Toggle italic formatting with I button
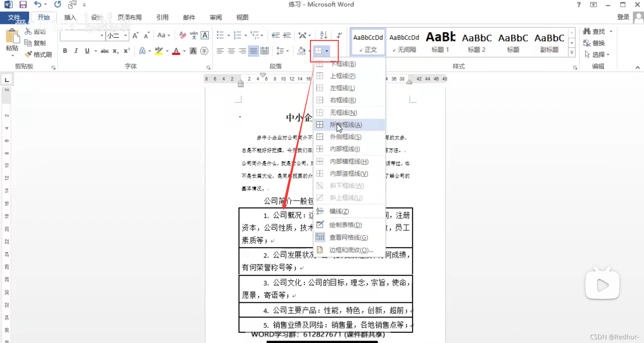The height and width of the screenshot is (343, 644). tap(76, 51)
